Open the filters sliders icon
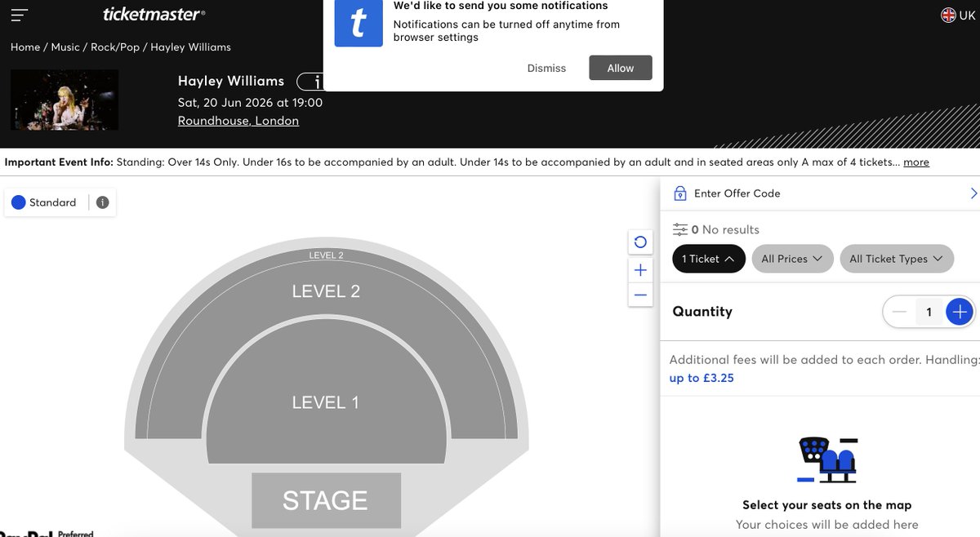This screenshot has width=980, height=537. (x=679, y=229)
